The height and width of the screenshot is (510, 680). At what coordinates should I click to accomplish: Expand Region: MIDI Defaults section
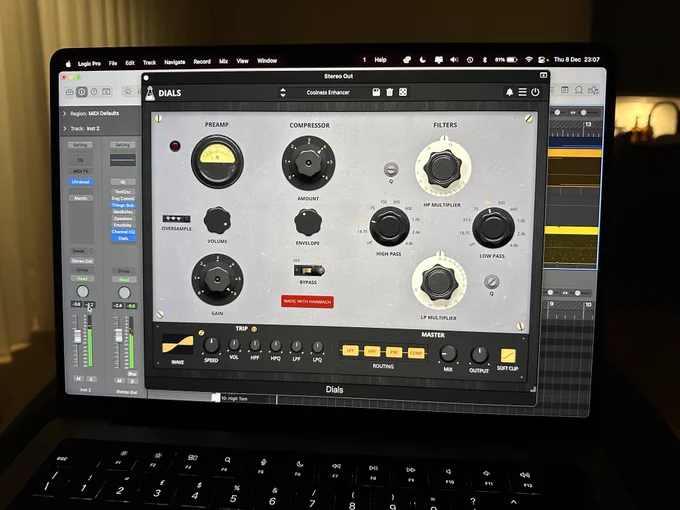coord(65,114)
